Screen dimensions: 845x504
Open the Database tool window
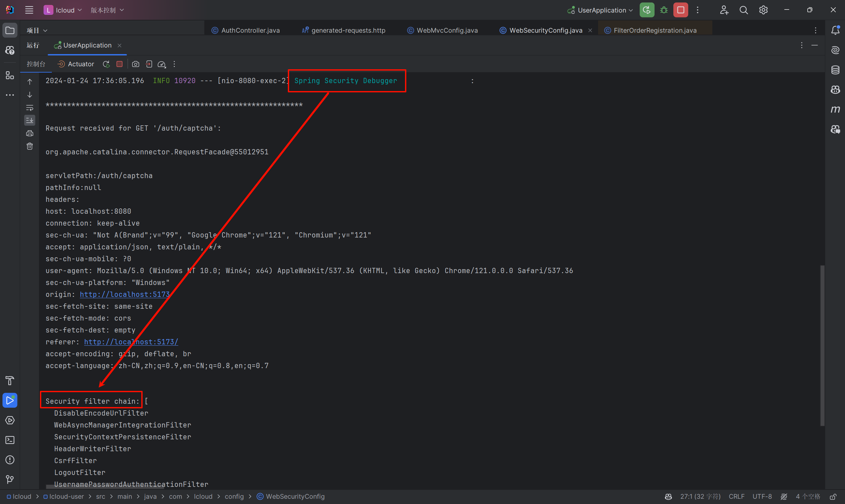coord(835,70)
